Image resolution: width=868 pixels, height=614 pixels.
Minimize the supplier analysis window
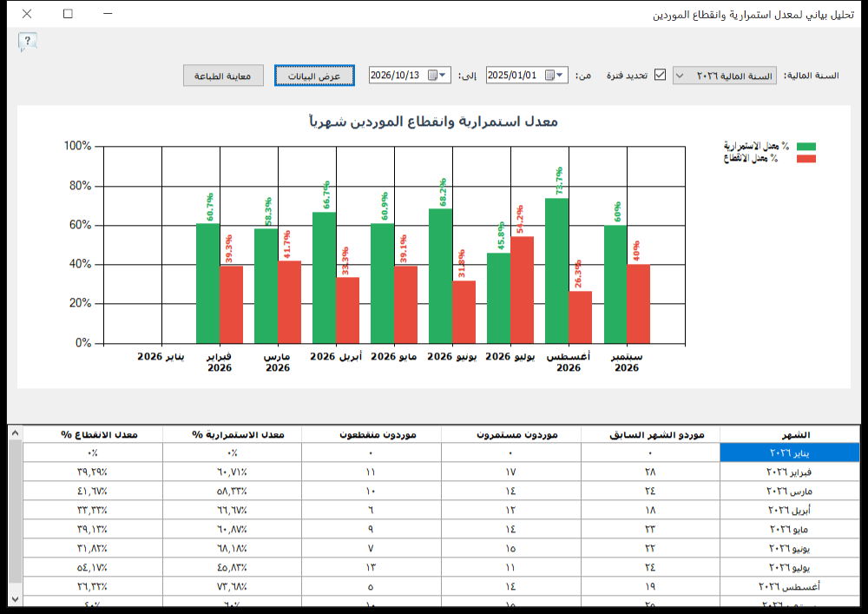pyautogui.click(x=108, y=13)
